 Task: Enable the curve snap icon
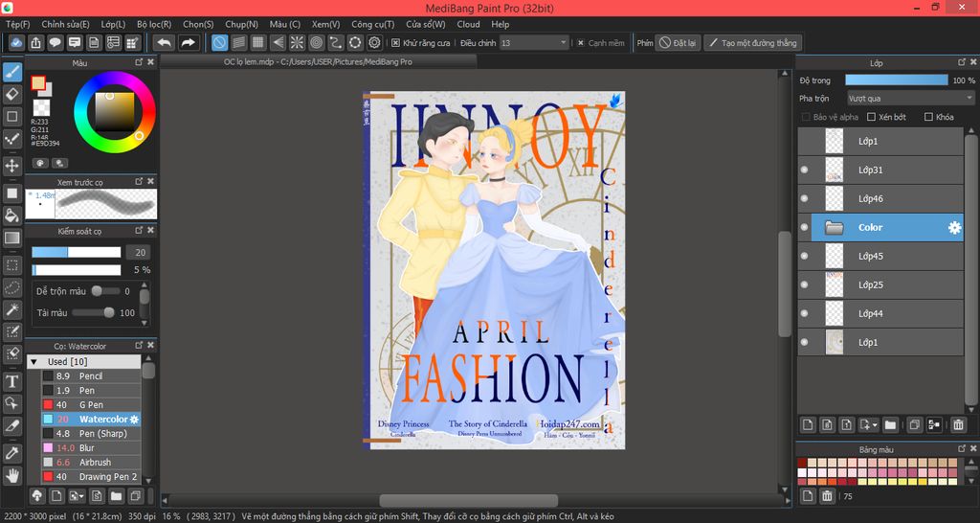pyautogui.click(x=336, y=42)
